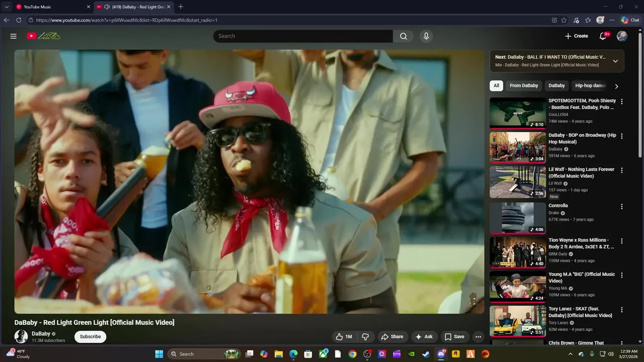
Task: Start voice search with the microphone
Action: [x=426, y=36]
